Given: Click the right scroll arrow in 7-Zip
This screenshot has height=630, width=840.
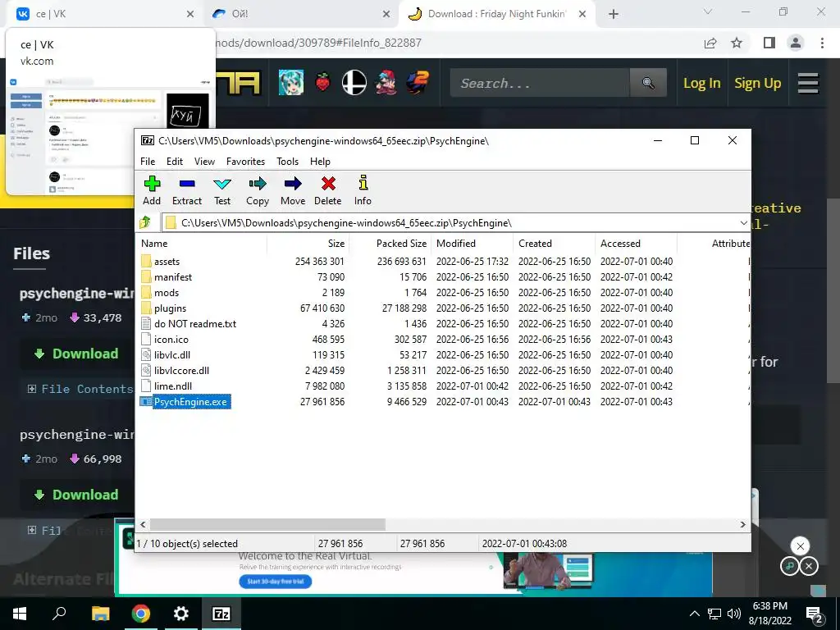Looking at the screenshot, I should 742,524.
